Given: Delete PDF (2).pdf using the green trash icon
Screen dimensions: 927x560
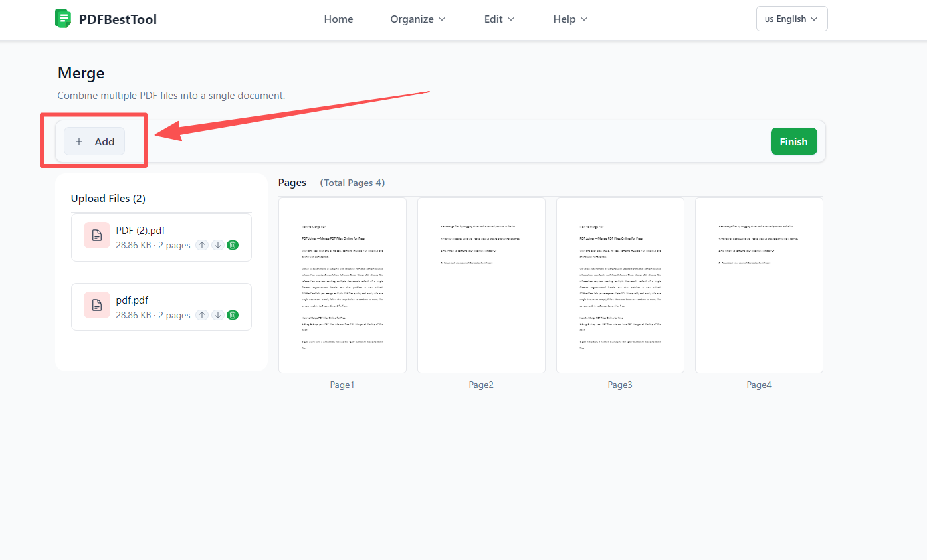Looking at the screenshot, I should [233, 244].
